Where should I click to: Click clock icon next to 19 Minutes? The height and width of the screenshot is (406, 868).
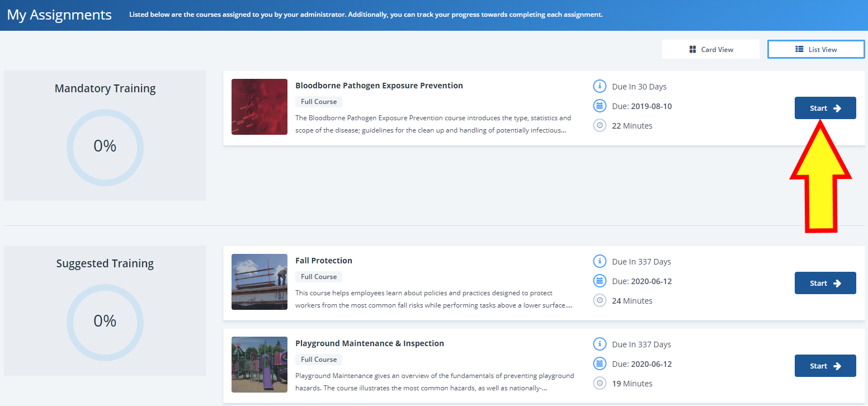tap(600, 384)
